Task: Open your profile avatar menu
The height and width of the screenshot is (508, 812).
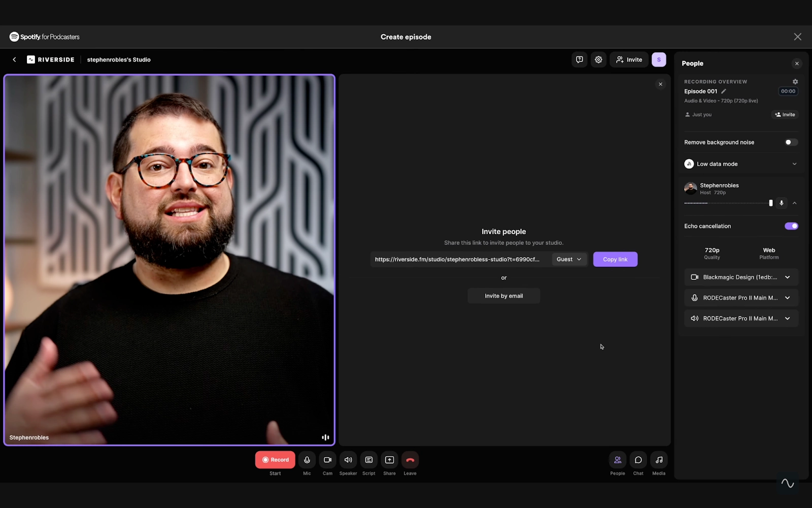Action: point(658,59)
